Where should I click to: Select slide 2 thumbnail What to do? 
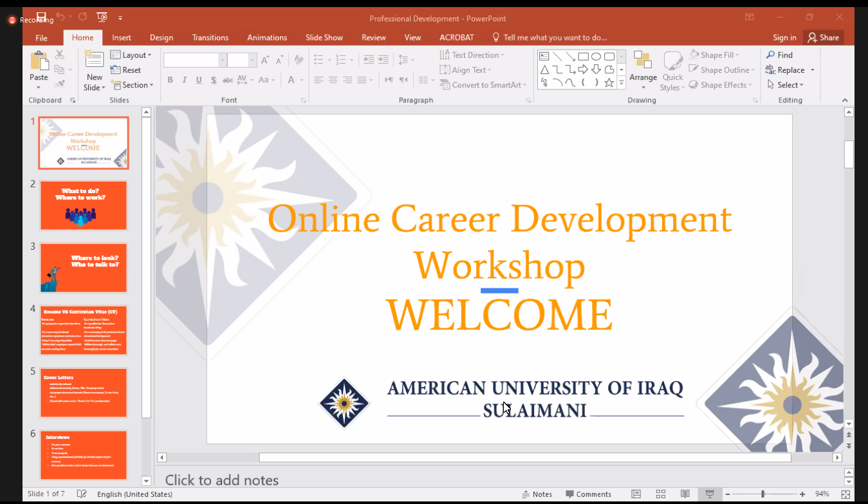click(84, 205)
